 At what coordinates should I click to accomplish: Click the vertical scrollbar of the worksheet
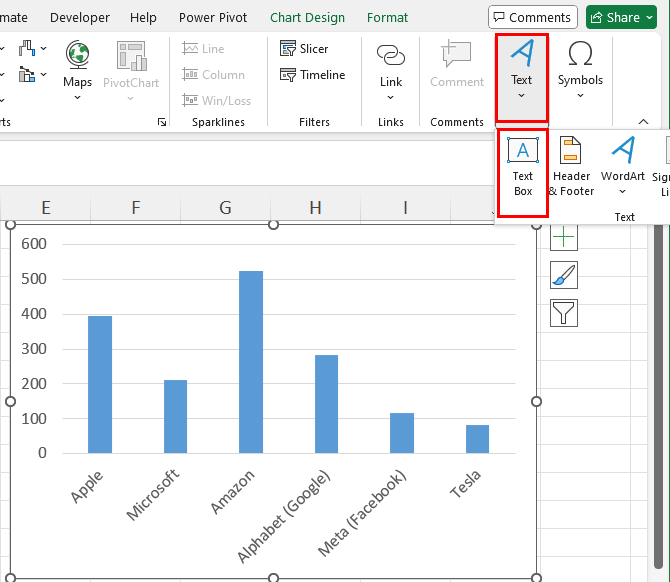pos(658,397)
